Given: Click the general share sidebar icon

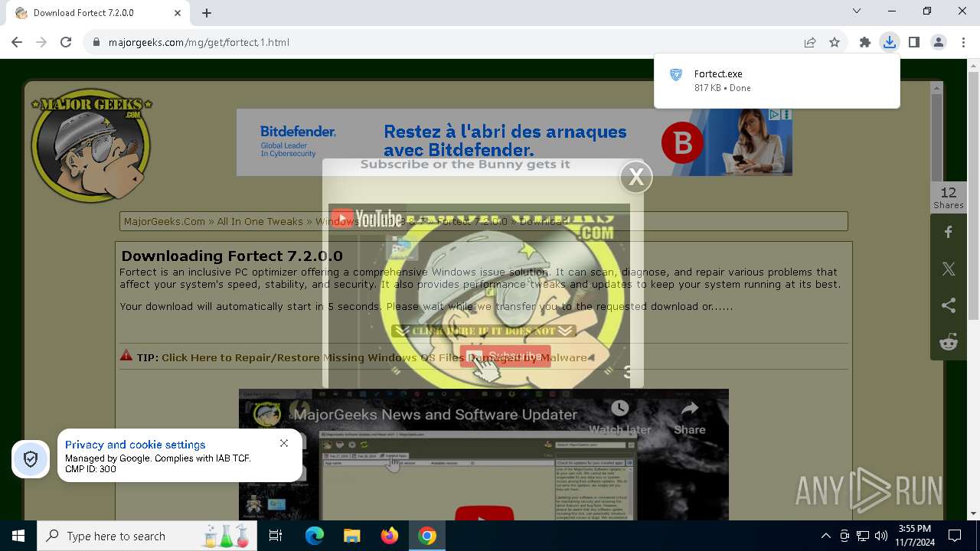Looking at the screenshot, I should coord(949,305).
